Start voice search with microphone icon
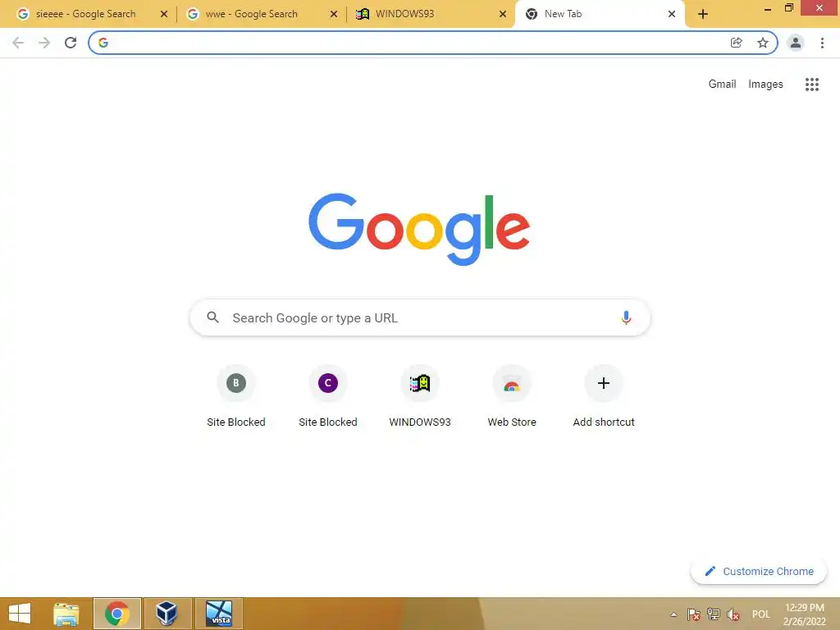Screen dimensions: 840x630 pos(626,317)
